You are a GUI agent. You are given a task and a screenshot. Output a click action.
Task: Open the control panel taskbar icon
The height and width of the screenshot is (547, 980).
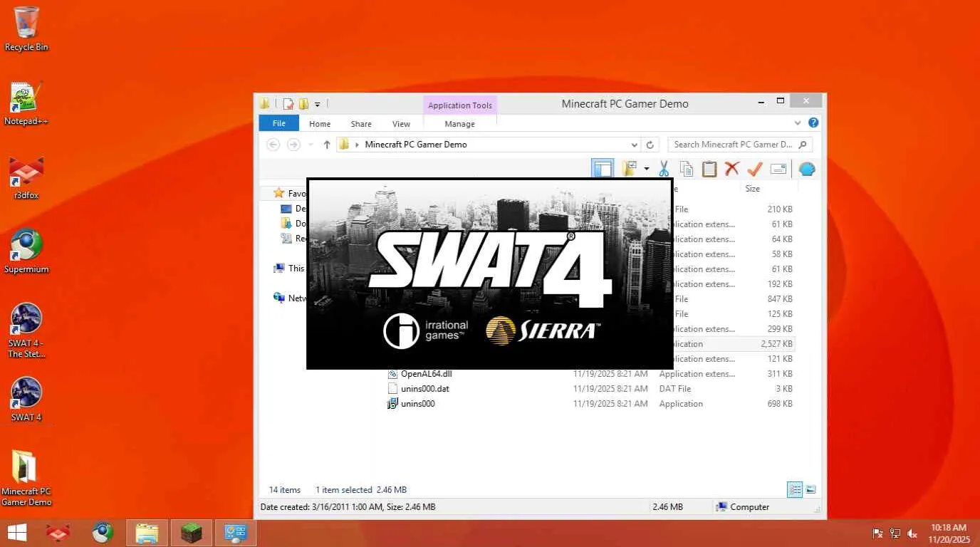point(235,533)
